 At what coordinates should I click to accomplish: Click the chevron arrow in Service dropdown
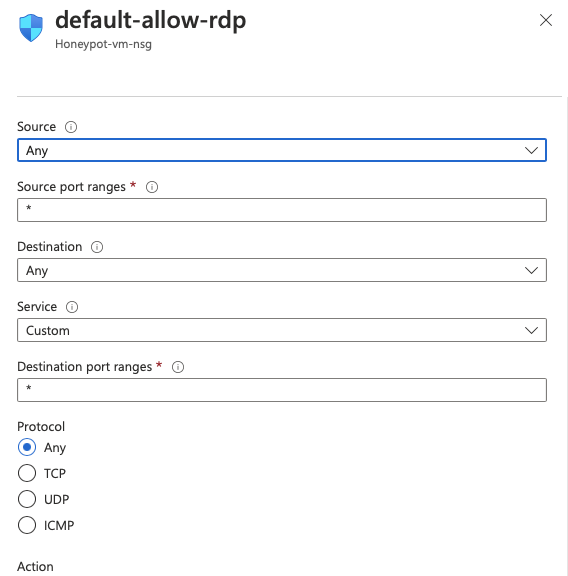click(531, 330)
